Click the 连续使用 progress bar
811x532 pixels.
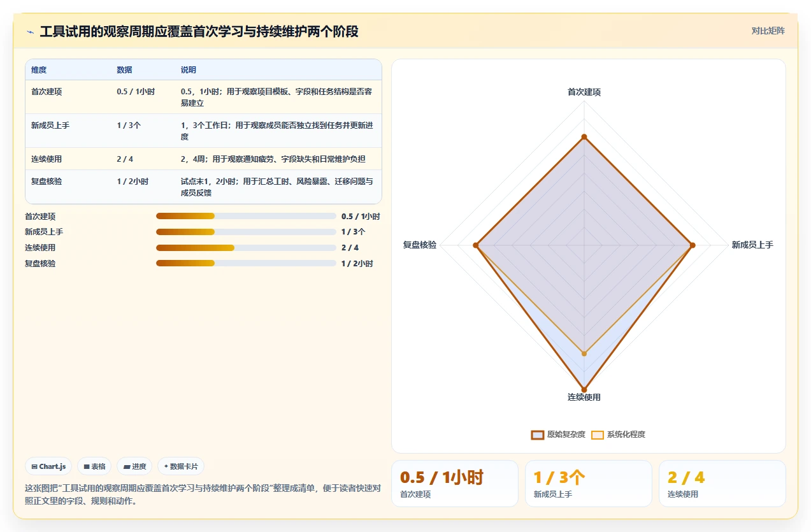[246, 248]
